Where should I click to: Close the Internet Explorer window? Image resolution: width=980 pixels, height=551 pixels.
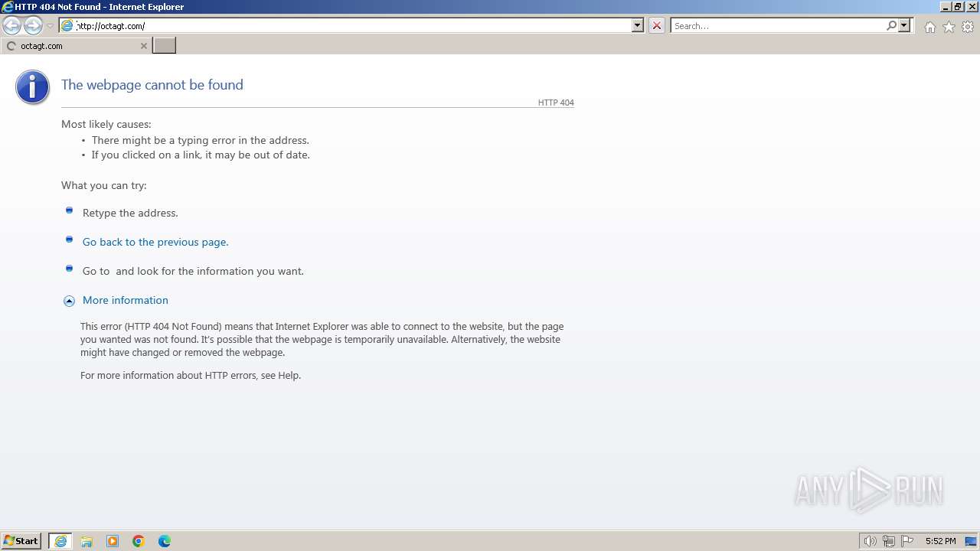click(972, 7)
